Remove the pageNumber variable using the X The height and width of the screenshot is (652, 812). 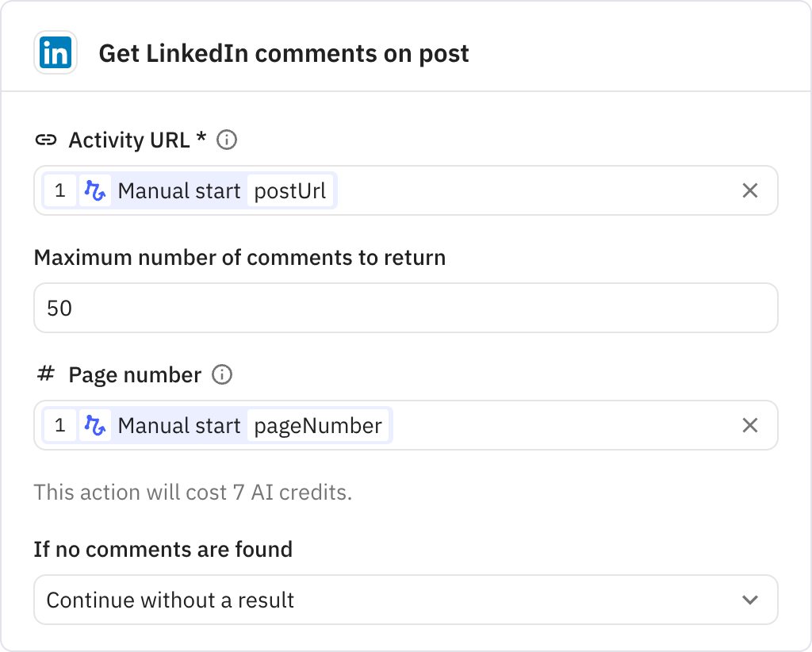pyautogui.click(x=749, y=425)
